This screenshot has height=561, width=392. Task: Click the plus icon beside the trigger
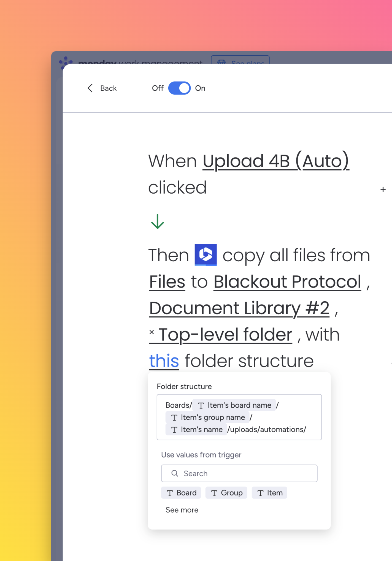pyautogui.click(x=383, y=189)
